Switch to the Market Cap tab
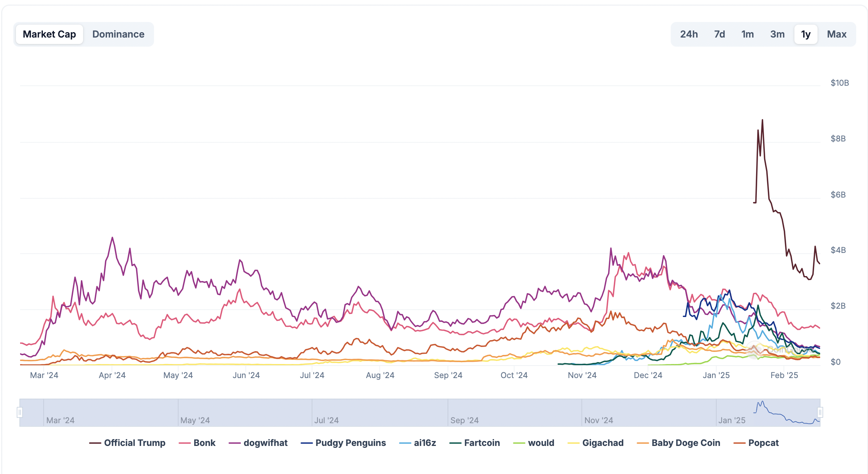 pos(49,34)
